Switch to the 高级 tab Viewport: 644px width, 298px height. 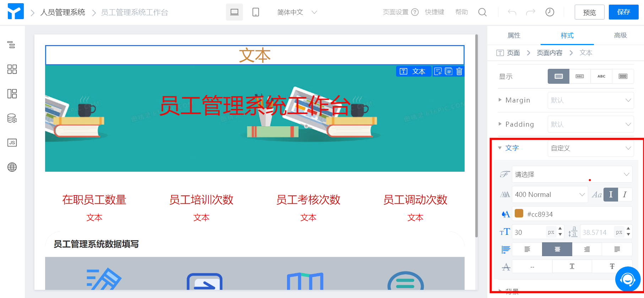(x=620, y=35)
